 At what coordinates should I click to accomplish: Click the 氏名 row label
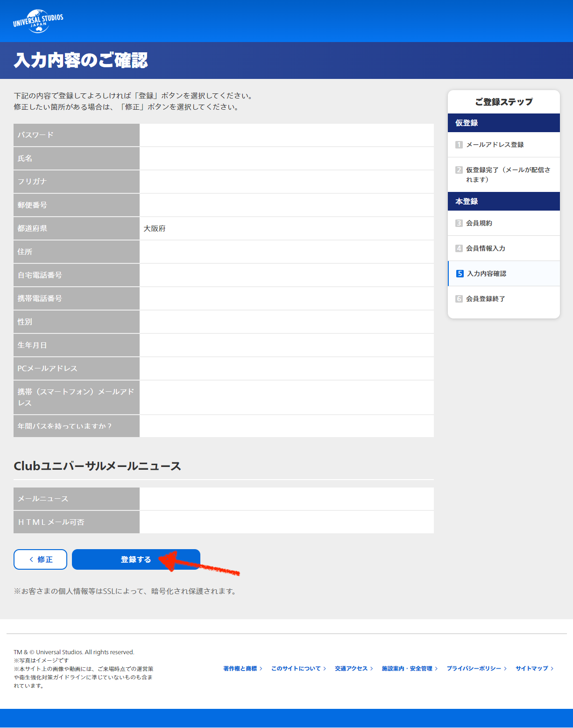click(x=77, y=158)
